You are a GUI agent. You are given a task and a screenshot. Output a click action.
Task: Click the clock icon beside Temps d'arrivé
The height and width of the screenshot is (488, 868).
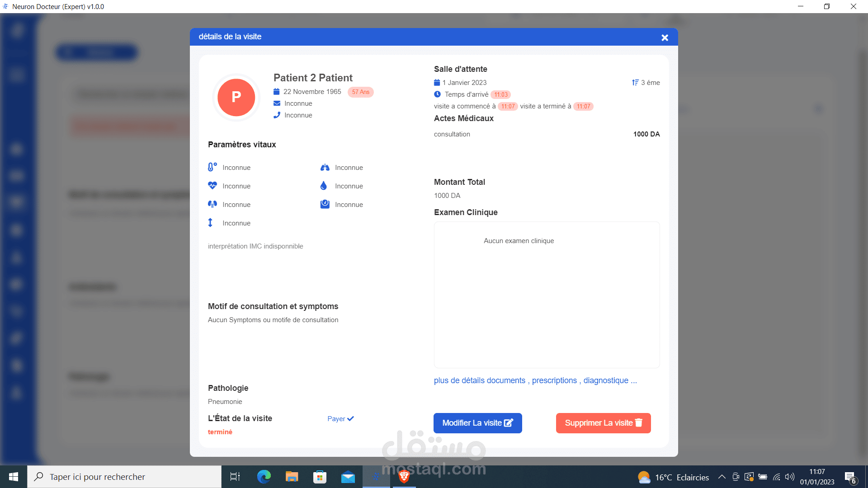(x=437, y=94)
